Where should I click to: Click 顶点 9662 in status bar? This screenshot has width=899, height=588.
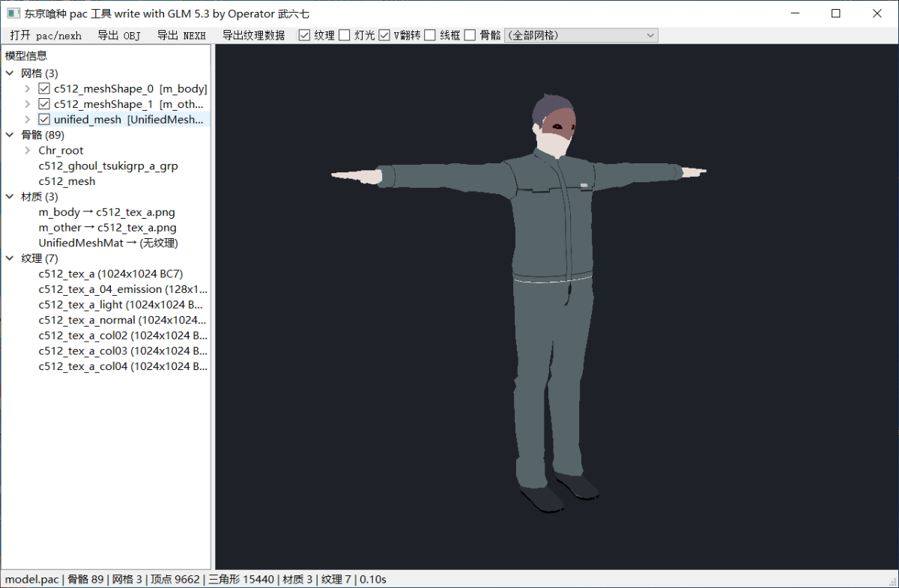[x=175, y=579]
